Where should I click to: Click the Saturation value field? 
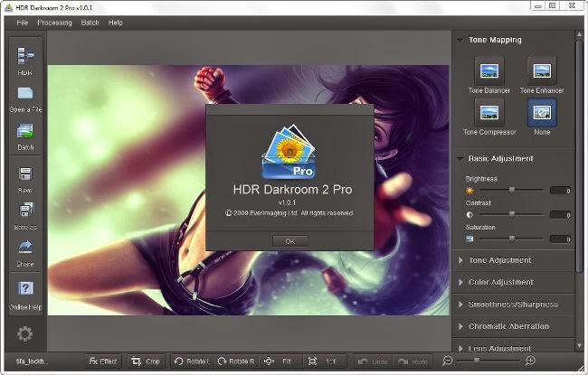click(x=560, y=239)
